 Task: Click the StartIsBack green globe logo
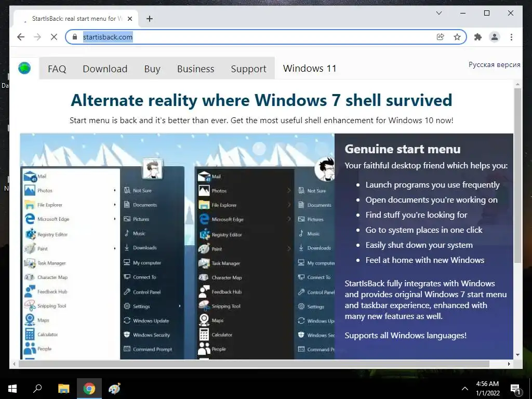(24, 68)
